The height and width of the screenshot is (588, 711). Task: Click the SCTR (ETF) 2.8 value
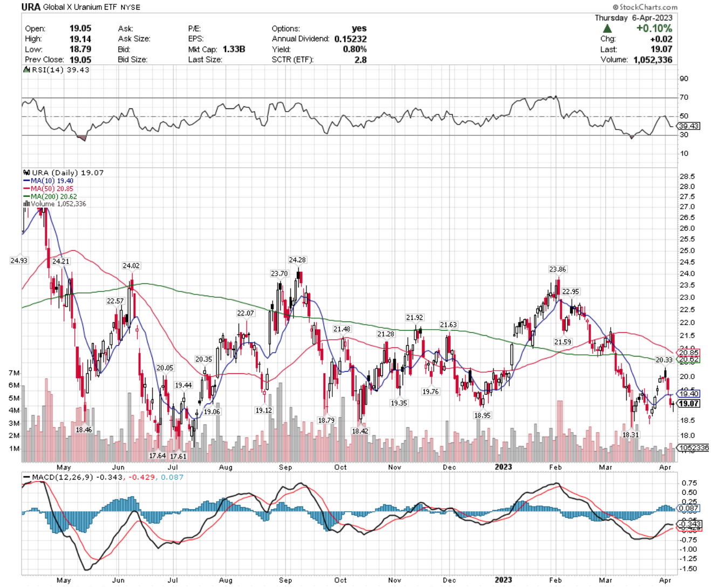coord(361,59)
